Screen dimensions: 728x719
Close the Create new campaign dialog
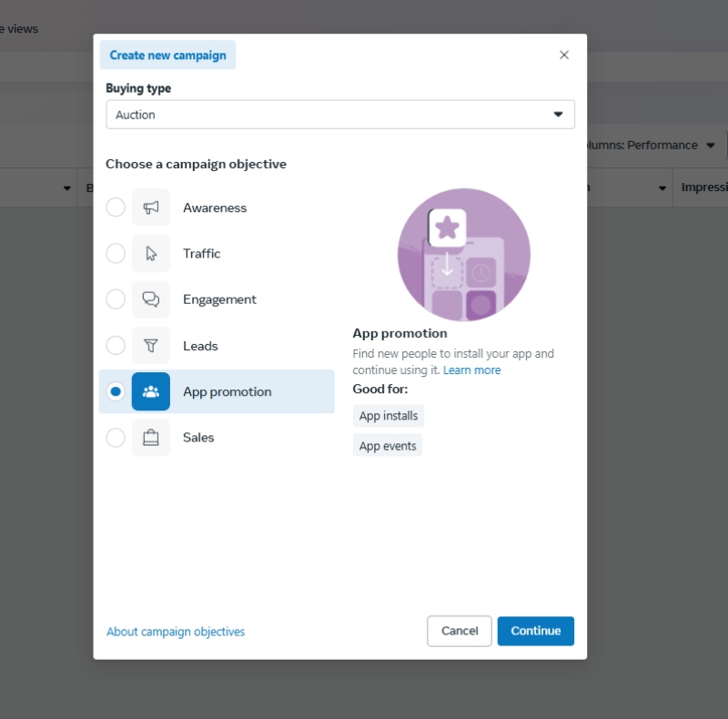coord(563,55)
